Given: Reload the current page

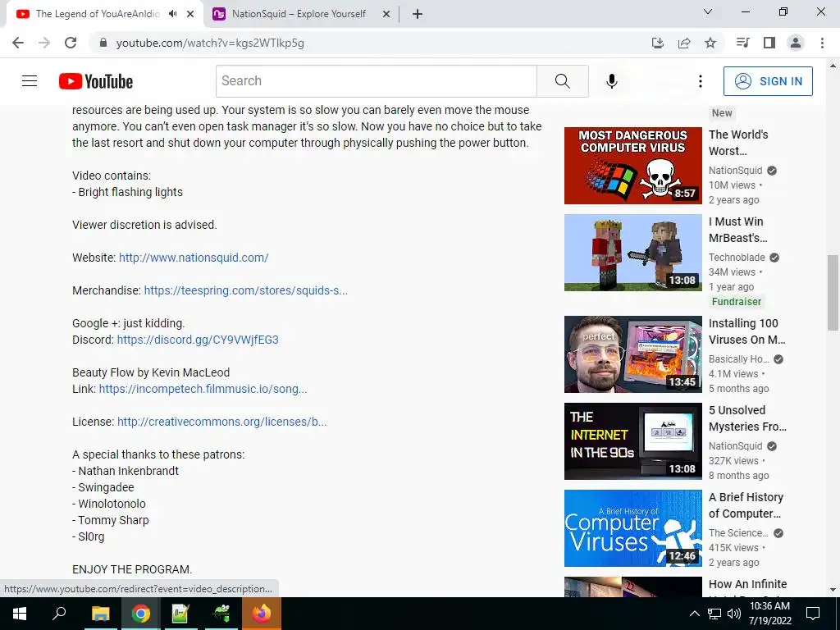Looking at the screenshot, I should click(71, 43).
